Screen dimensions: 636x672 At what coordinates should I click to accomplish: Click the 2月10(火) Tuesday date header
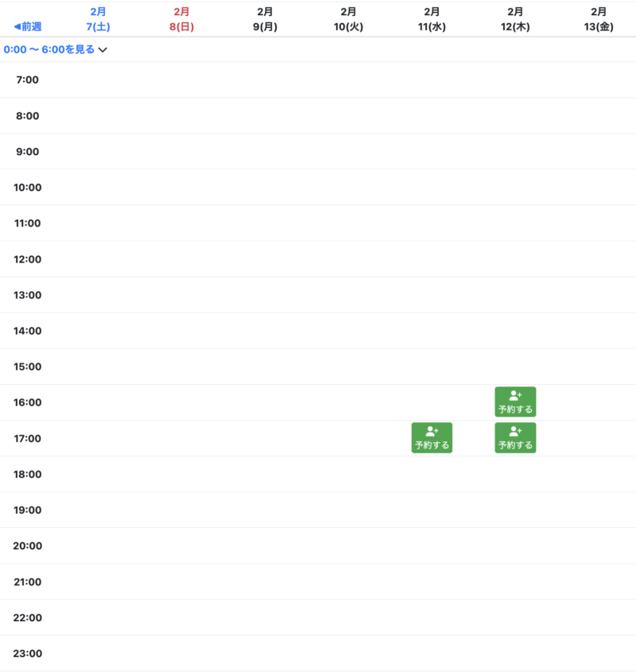pyautogui.click(x=348, y=19)
